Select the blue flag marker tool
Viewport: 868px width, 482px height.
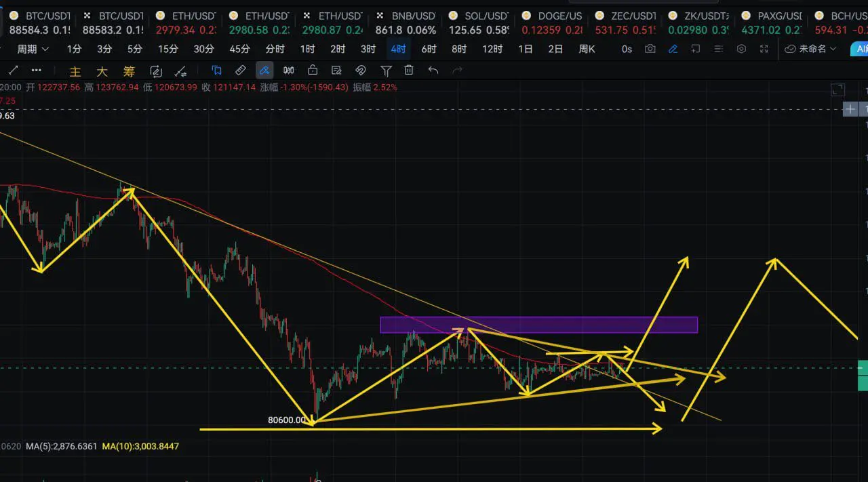pyautogui.click(x=216, y=70)
